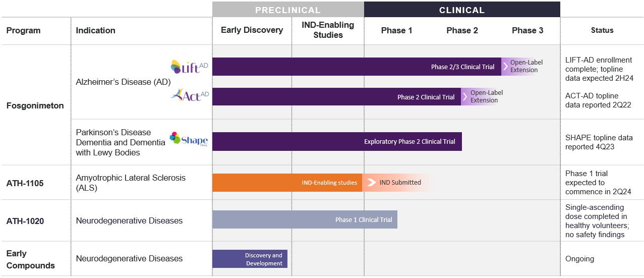This screenshot has height=278, width=644.
Task: Click the gray Phase 1 Clinical Trial bar
Action: [304, 220]
